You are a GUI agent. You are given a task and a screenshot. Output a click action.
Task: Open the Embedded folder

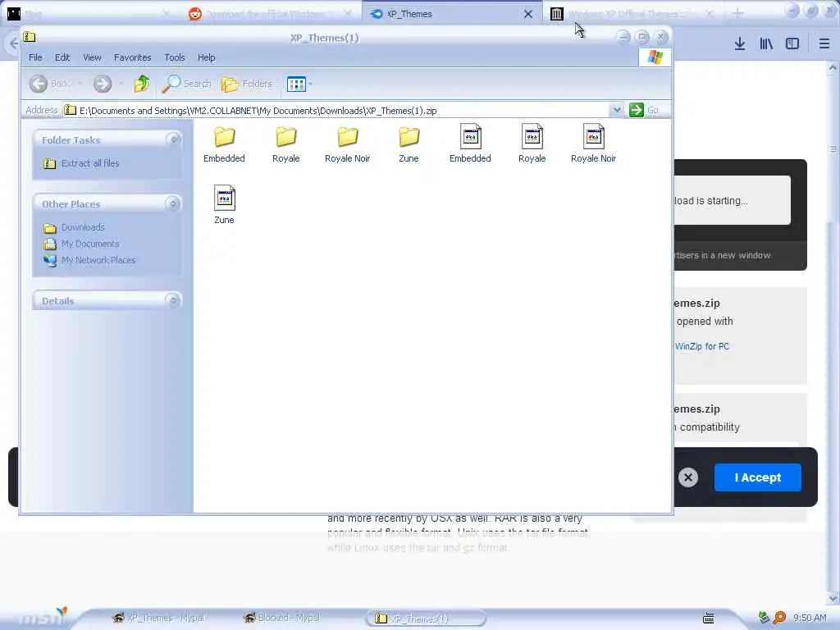point(224,144)
